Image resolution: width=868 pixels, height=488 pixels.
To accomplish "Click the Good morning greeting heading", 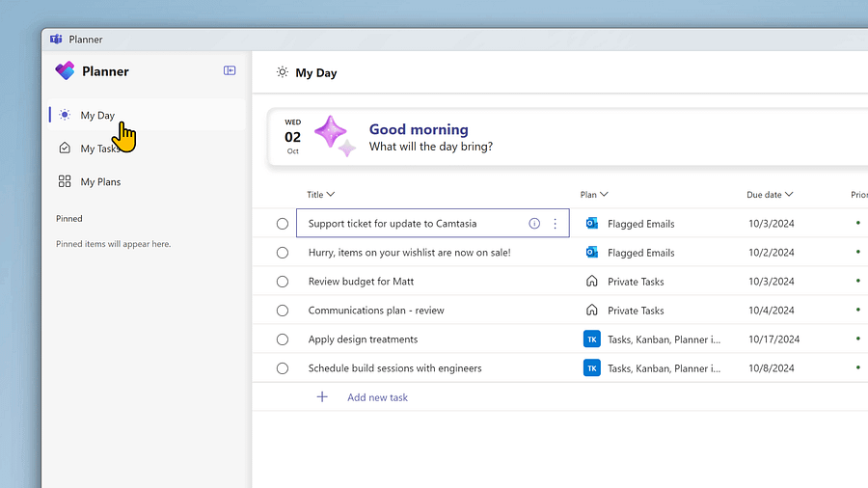I will [x=419, y=129].
